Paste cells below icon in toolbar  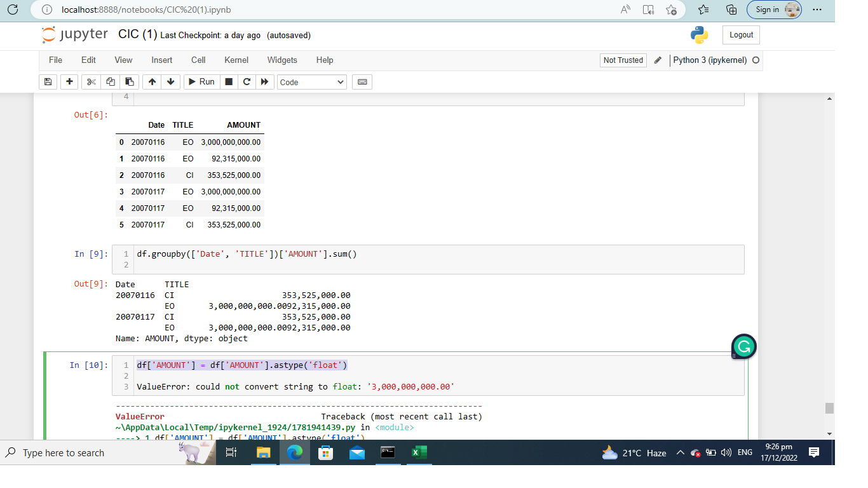tap(129, 82)
